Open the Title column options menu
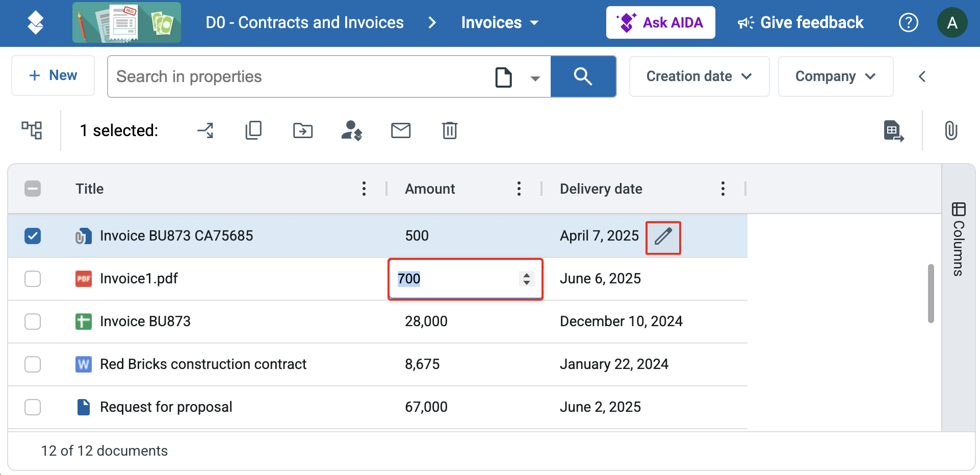Image resolution: width=980 pixels, height=475 pixels. pos(364,189)
